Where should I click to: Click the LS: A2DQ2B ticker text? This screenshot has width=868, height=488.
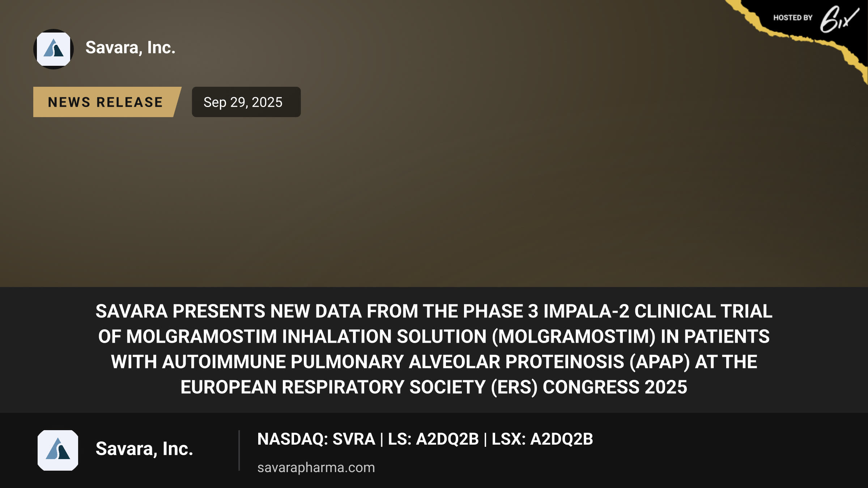tap(433, 439)
